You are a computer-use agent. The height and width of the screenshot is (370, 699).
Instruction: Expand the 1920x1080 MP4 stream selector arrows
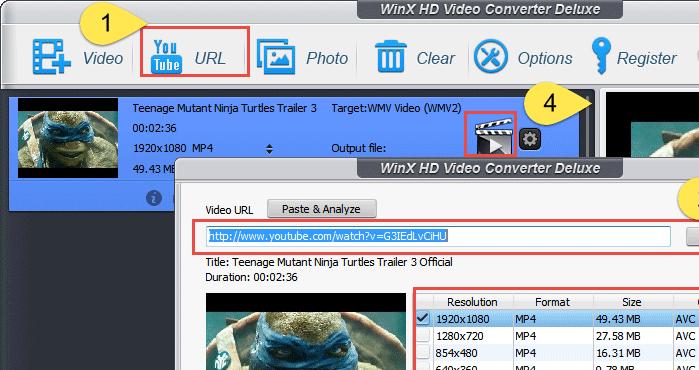click(x=269, y=149)
